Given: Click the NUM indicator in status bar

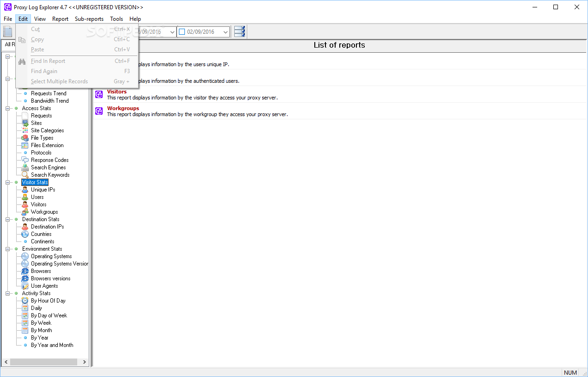Looking at the screenshot, I should [x=570, y=372].
